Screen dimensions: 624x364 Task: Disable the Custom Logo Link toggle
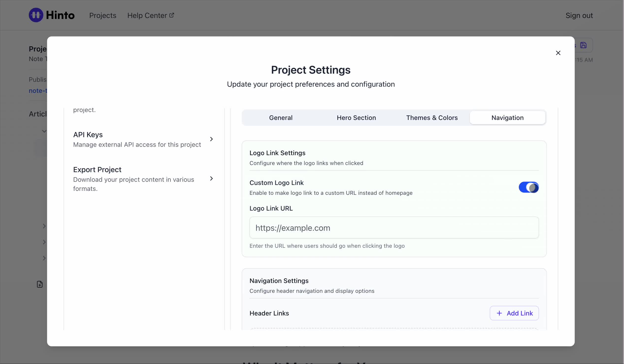tap(528, 187)
